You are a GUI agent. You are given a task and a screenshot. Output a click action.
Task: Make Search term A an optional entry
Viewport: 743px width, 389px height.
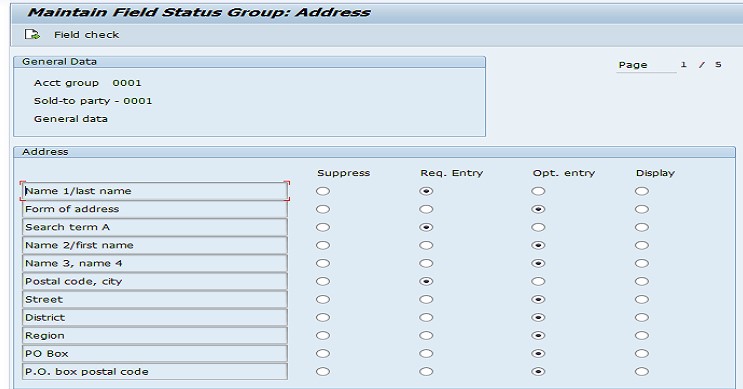[538, 227]
